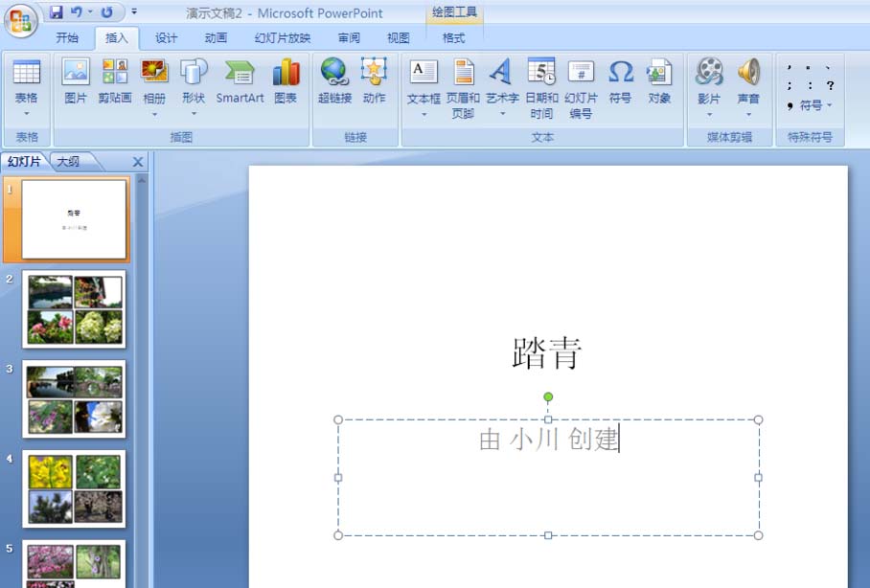Insert a chart with the 图表 button
Viewport: 870px width, 588px height.
tap(286, 81)
